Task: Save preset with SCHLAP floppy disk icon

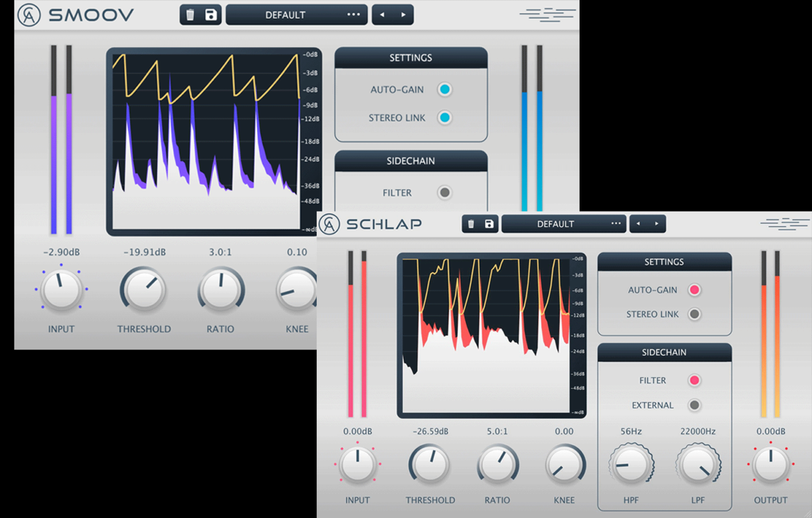Action: (489, 224)
